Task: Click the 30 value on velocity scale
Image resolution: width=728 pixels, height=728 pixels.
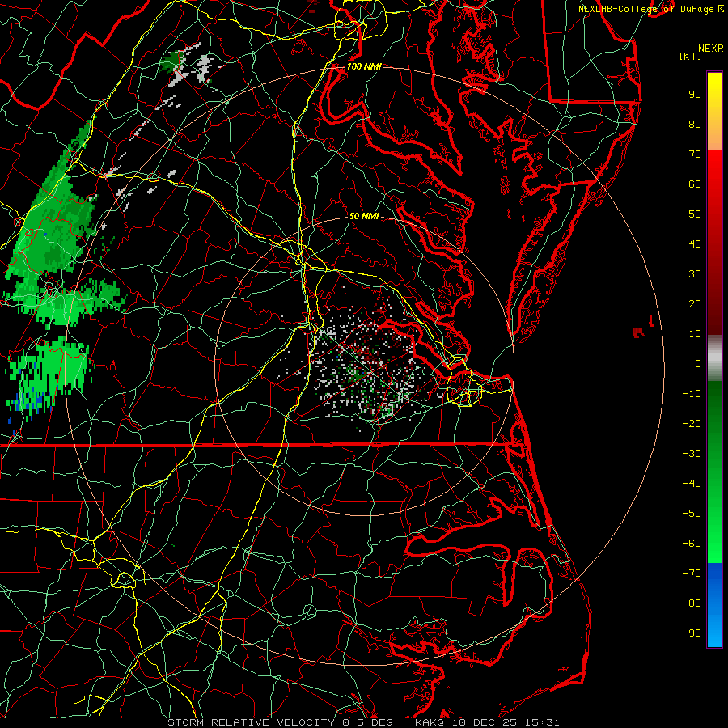Action: point(695,274)
